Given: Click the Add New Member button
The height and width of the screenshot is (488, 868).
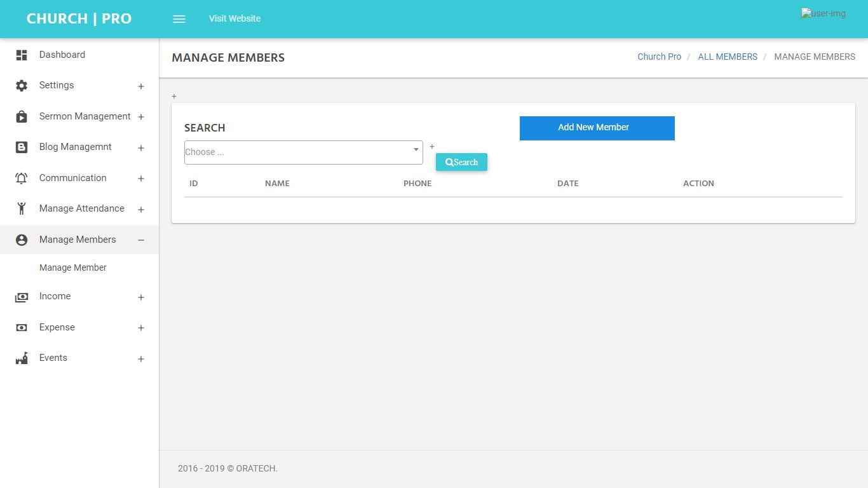Looking at the screenshot, I should coord(597,128).
